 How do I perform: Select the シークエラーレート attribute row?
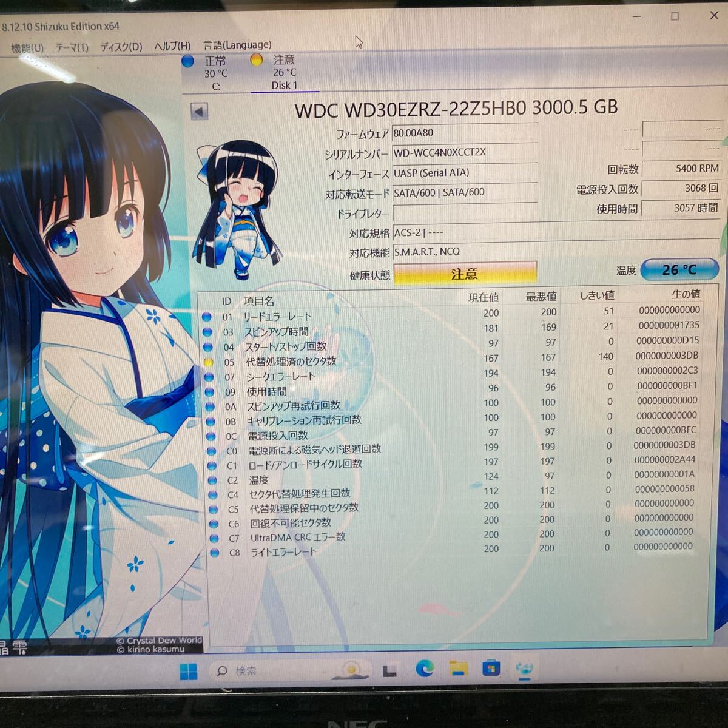[x=452, y=374]
